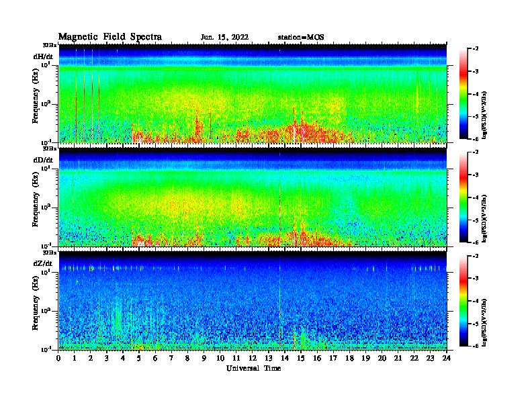Click hour tick label '6' on time axis
This screenshot has height=411, width=532.
[x=155, y=358]
